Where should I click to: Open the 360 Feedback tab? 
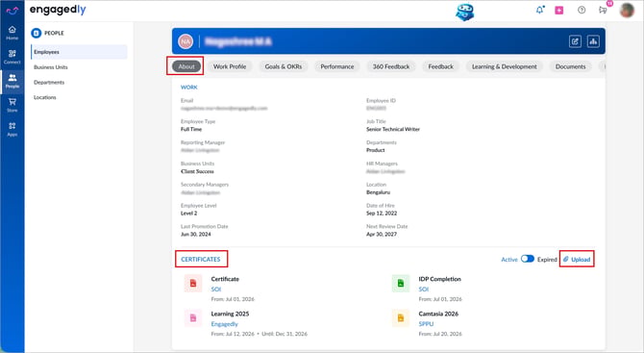click(391, 66)
